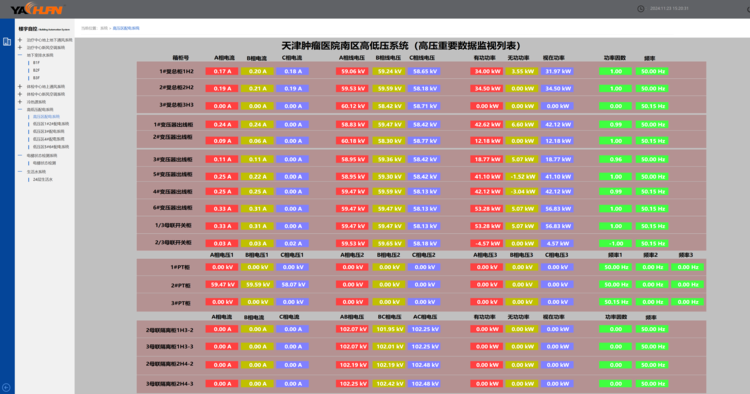Open the 24层生活水 page
Image resolution: width=750 pixels, height=394 pixels.
click(x=43, y=180)
